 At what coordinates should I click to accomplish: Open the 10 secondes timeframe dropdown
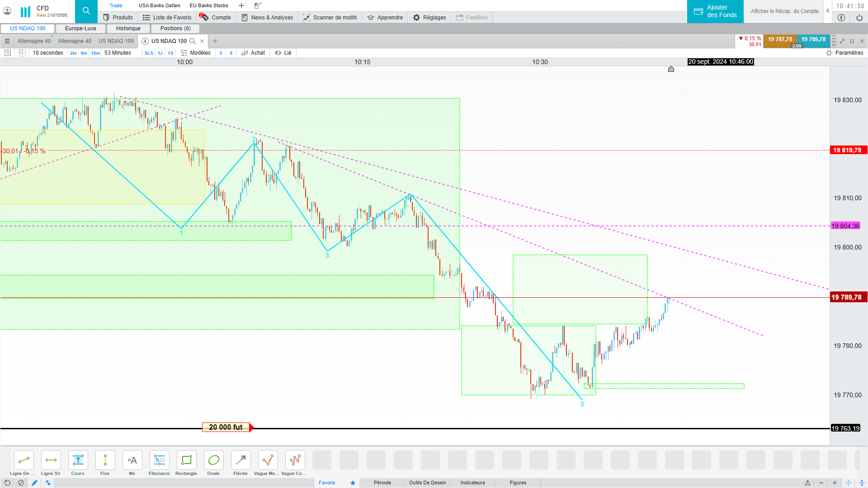coord(48,53)
